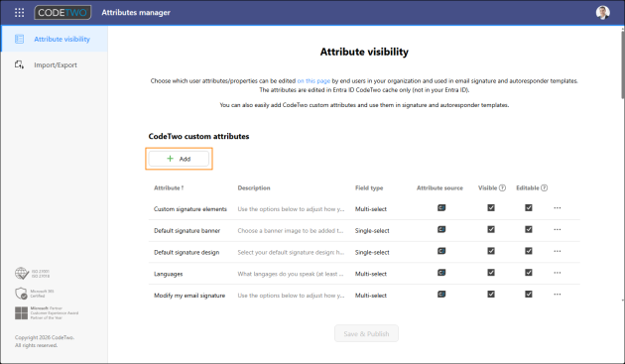This screenshot has height=364, width=625.
Task: Open more options for Default signature banner
Action: click(x=558, y=229)
